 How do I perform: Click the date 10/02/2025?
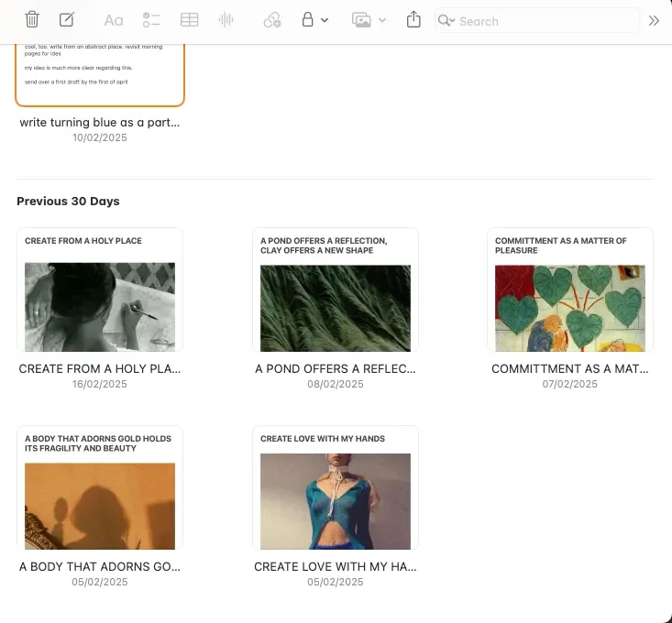(100, 137)
